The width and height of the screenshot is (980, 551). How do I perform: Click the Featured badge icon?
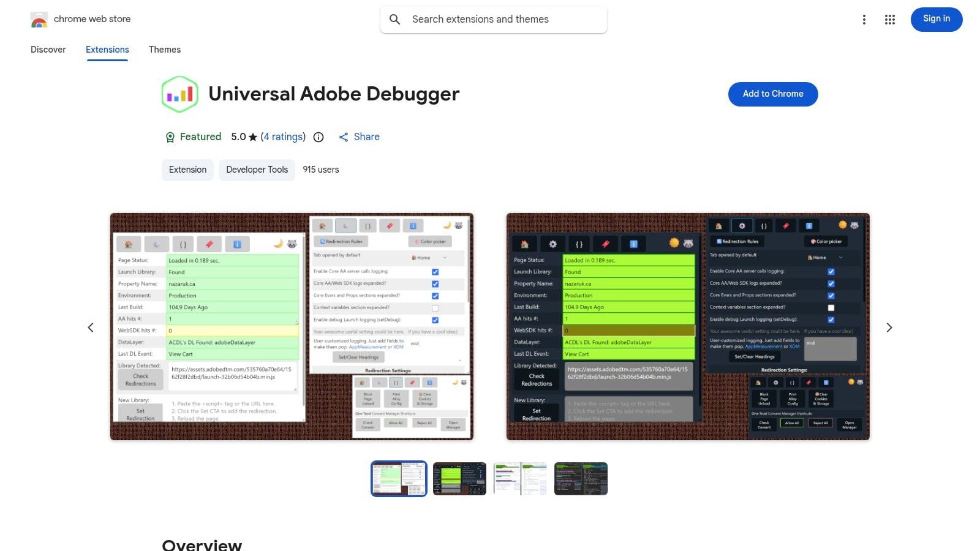[170, 137]
